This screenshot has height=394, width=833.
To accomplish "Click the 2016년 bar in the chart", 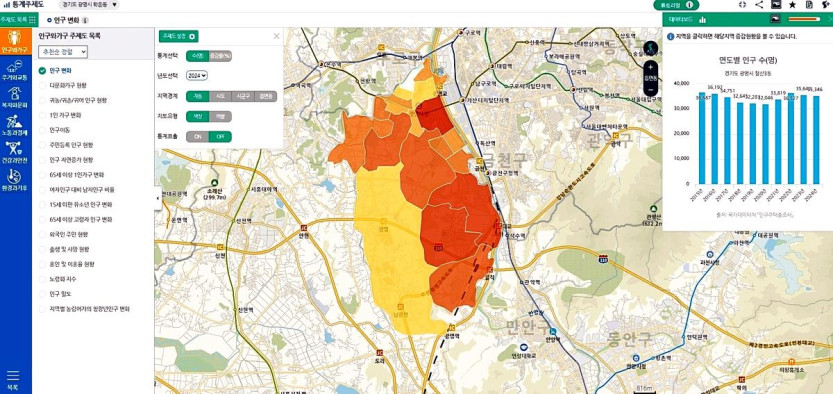I will 715,139.
